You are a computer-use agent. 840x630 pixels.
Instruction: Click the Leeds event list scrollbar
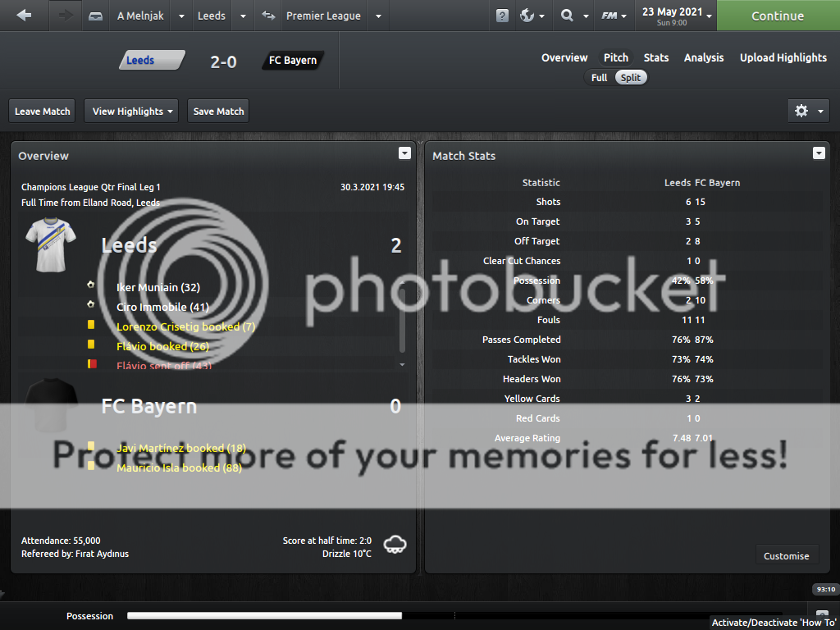click(402, 328)
